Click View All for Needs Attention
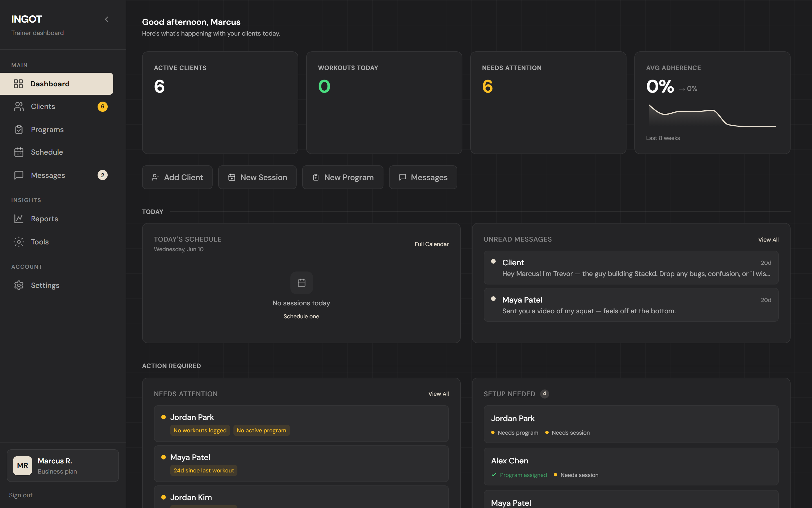 click(x=438, y=394)
